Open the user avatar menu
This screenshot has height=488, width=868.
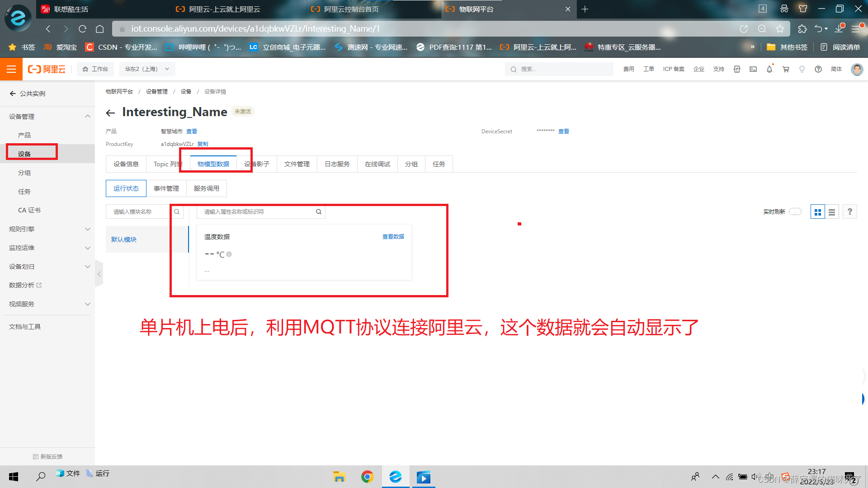[x=857, y=69]
